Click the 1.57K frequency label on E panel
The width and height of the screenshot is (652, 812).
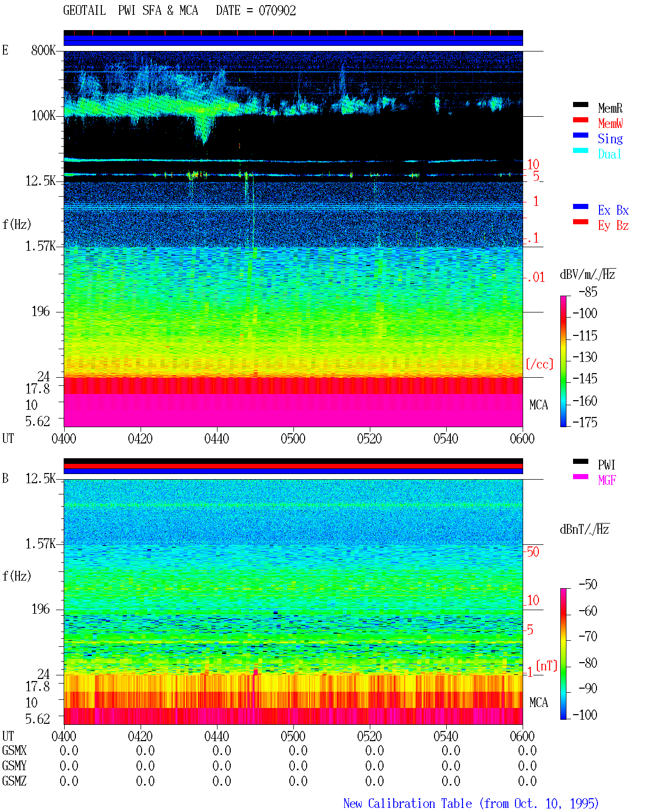pyautogui.click(x=40, y=246)
